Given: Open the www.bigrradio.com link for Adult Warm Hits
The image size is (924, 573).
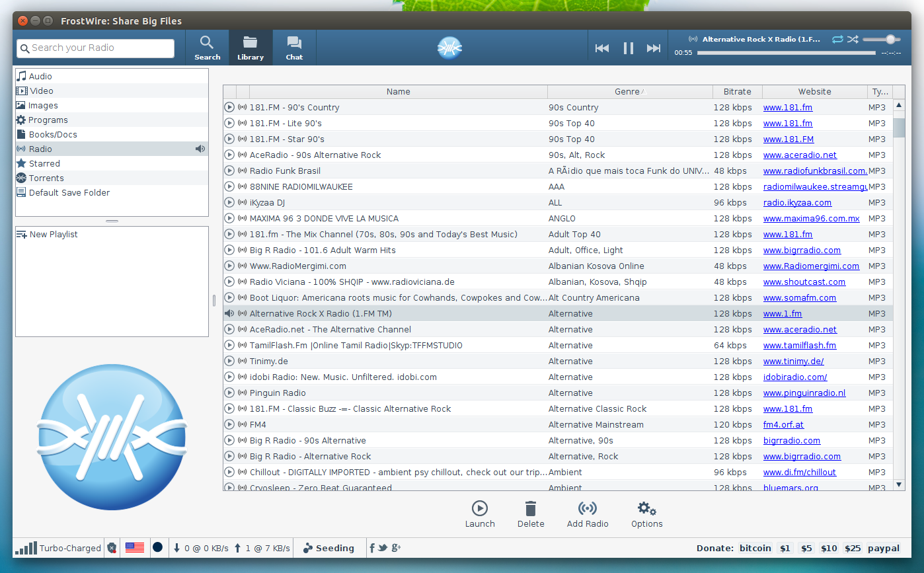Looking at the screenshot, I should tap(802, 250).
